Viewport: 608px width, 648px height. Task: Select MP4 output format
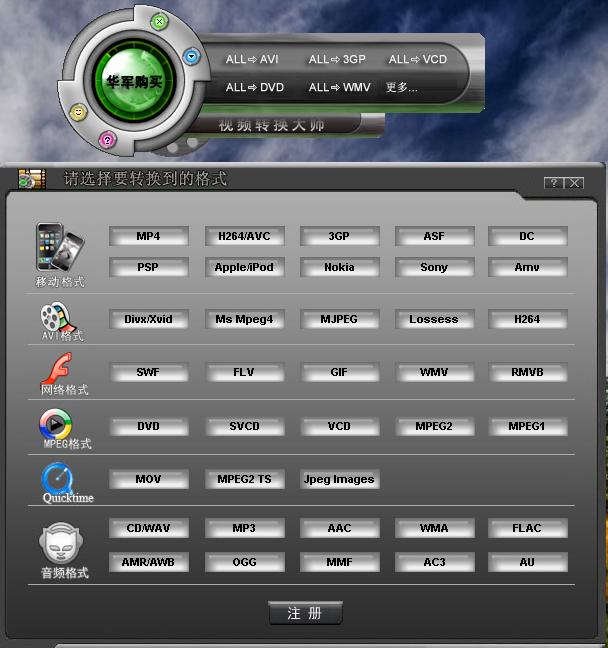point(148,236)
